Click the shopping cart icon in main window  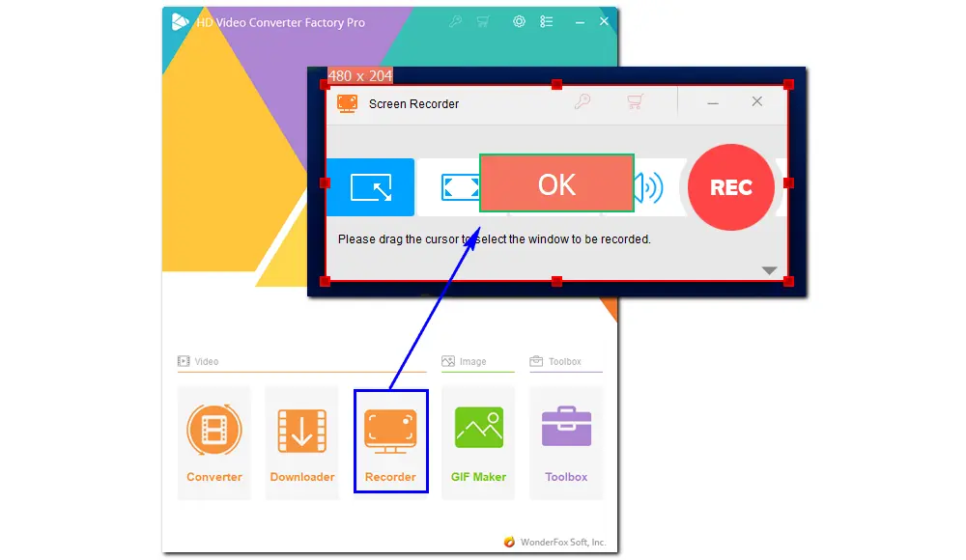pos(483,21)
